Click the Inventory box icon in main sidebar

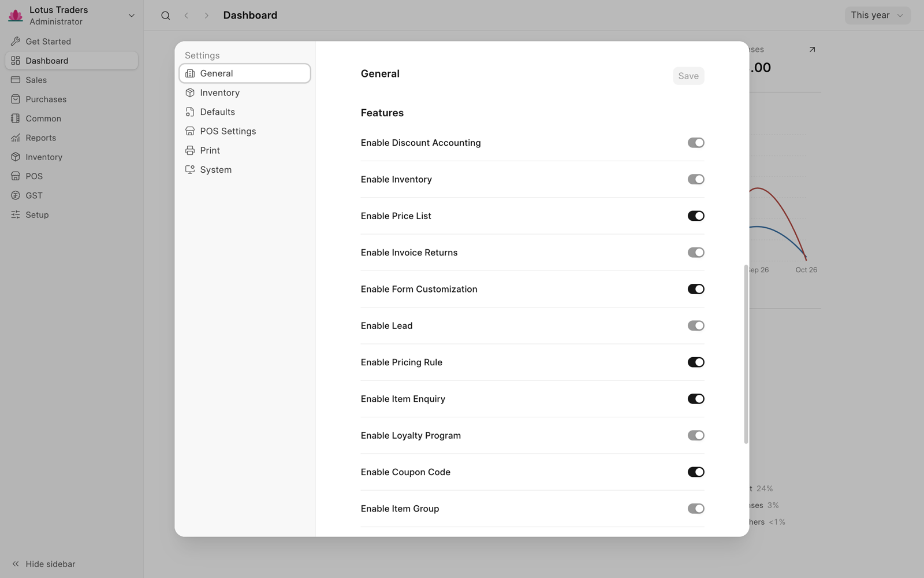(16, 157)
